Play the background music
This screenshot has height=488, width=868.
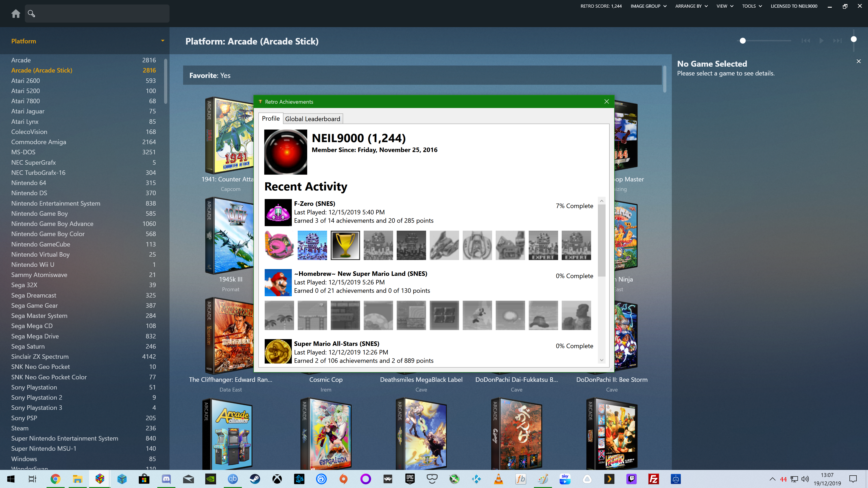point(821,41)
